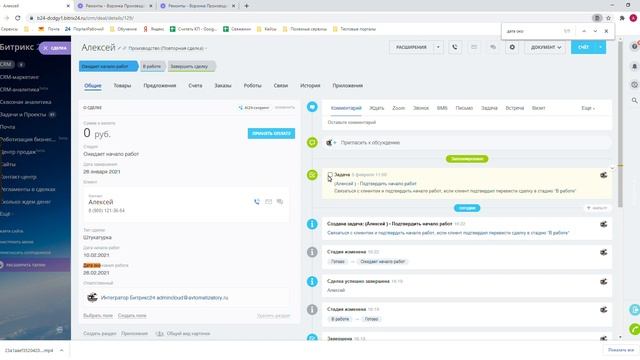Open the Документ dropdown

(545, 47)
